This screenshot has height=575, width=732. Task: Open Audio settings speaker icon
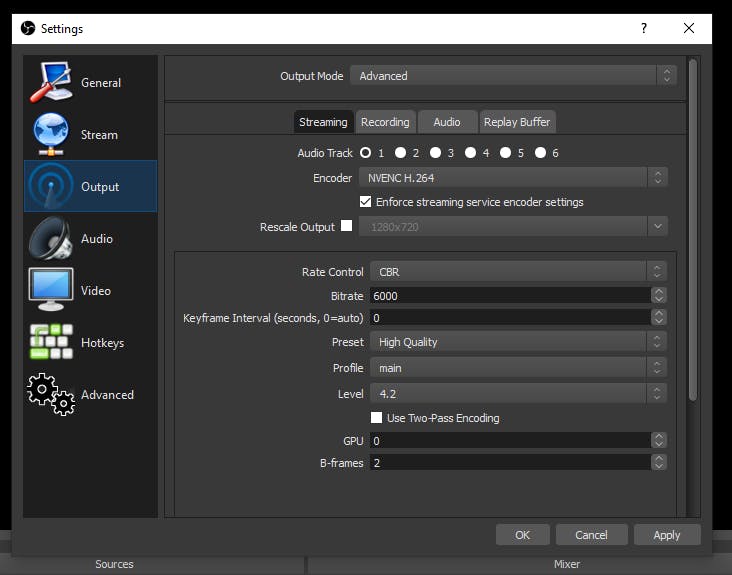[x=50, y=239]
